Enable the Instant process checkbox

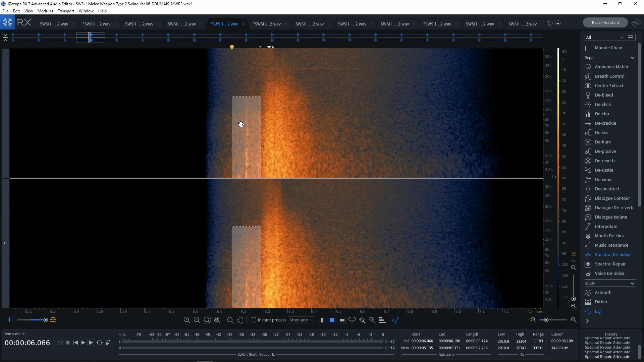point(254,320)
